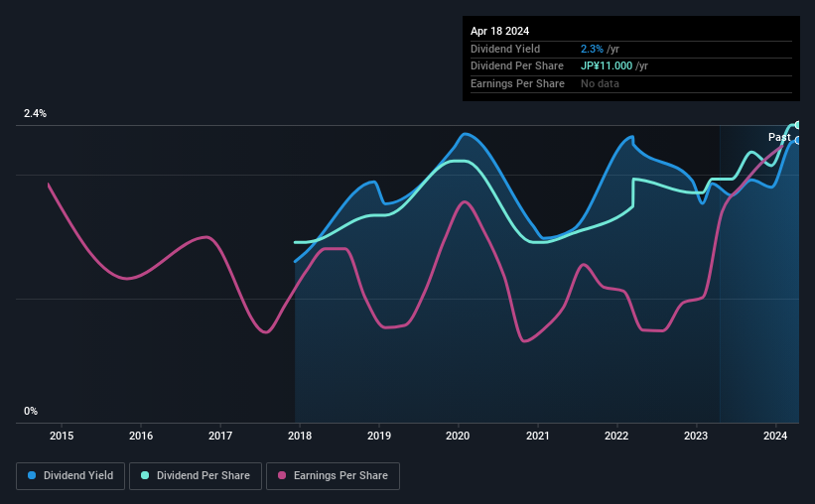The height and width of the screenshot is (504, 815).
Task: Toggle the Dividend Yield legend button
Action: pos(70,476)
